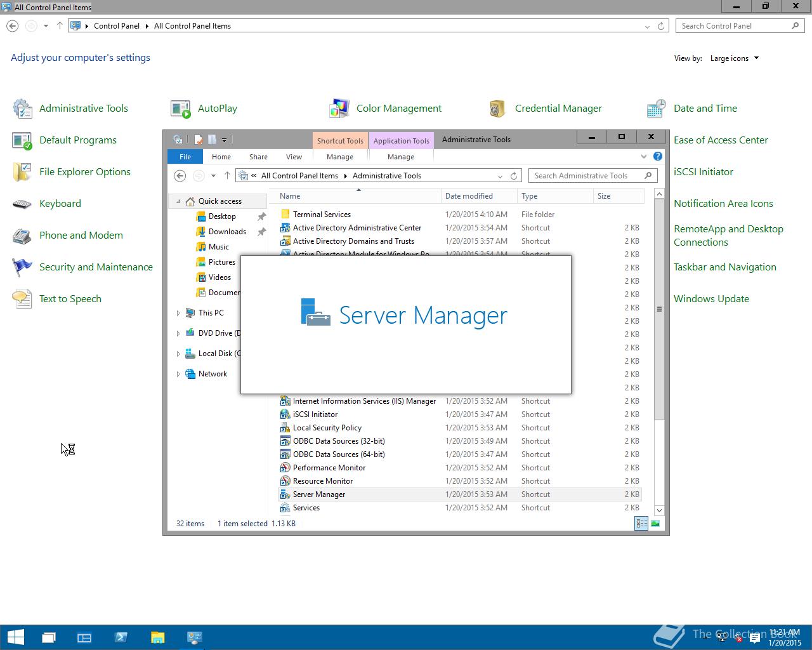Select Performance Monitor shortcut
The image size is (812, 650).
pos(459,468)
